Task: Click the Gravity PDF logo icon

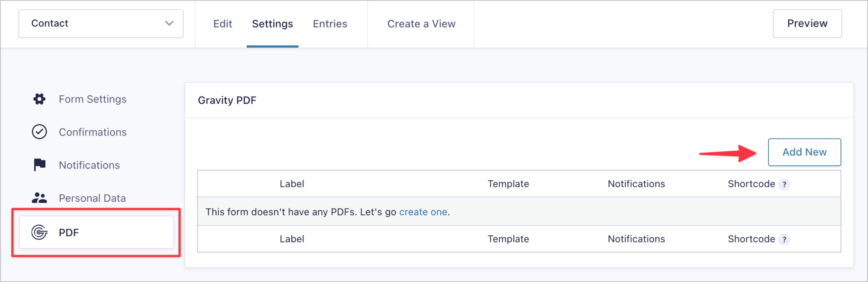Action: coord(39,232)
